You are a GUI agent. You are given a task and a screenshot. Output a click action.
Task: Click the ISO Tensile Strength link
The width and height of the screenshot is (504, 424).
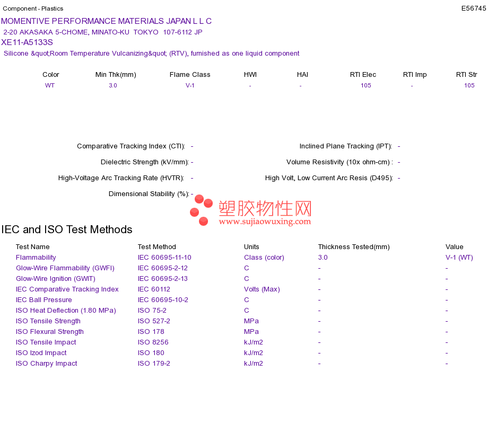(48, 321)
